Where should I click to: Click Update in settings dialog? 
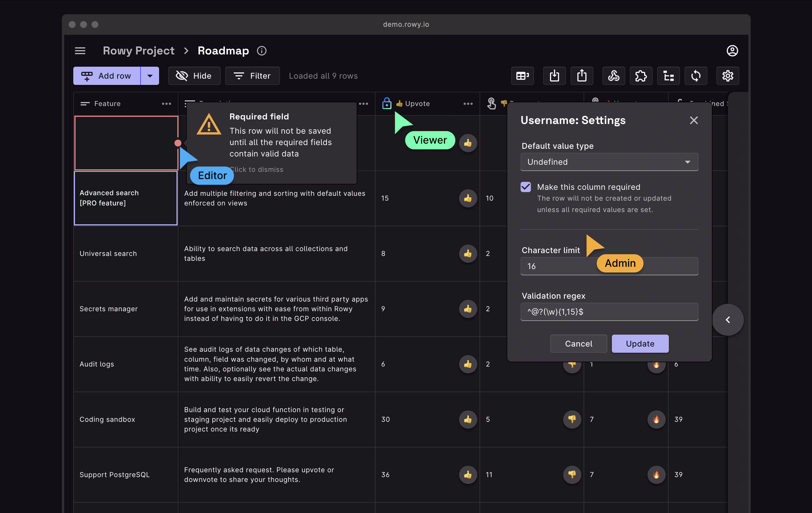pos(640,344)
